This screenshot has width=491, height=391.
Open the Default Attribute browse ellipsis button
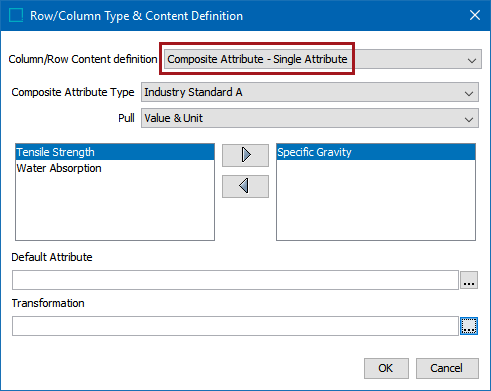pyautogui.click(x=469, y=280)
